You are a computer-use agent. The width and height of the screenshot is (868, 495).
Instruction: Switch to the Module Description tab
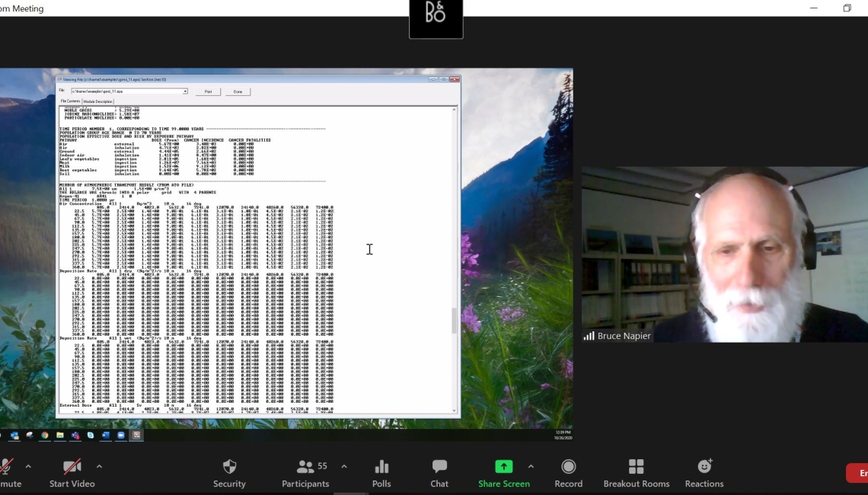(98, 101)
